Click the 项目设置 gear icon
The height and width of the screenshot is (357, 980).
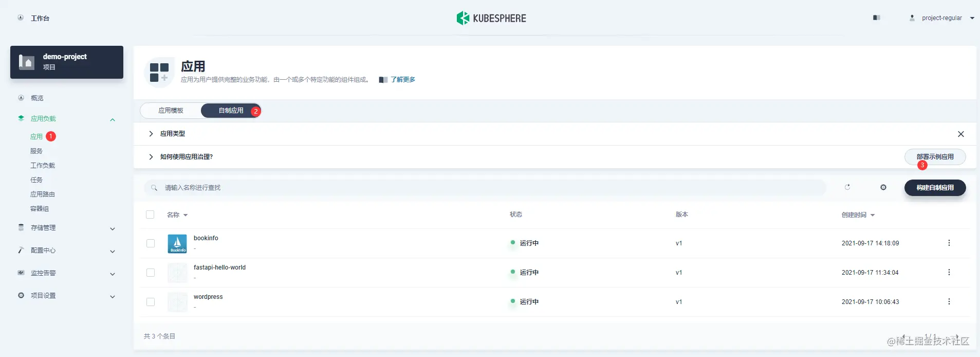21,295
